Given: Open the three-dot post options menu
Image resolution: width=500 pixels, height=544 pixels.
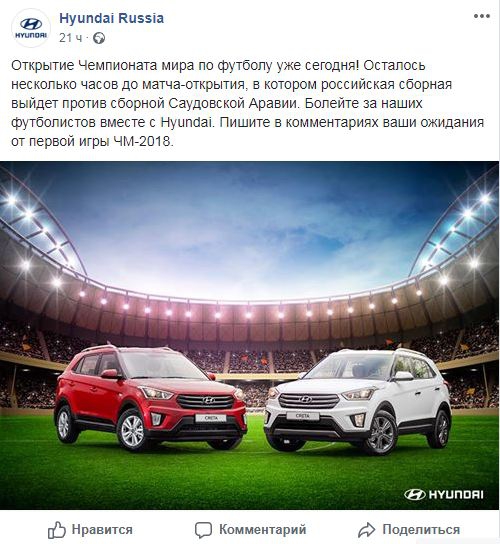Looking at the screenshot, I should 482,16.
